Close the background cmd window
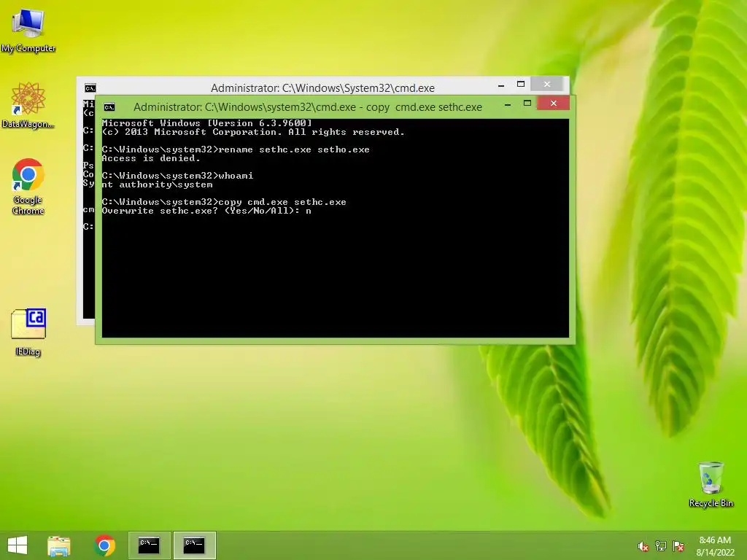 pos(547,84)
